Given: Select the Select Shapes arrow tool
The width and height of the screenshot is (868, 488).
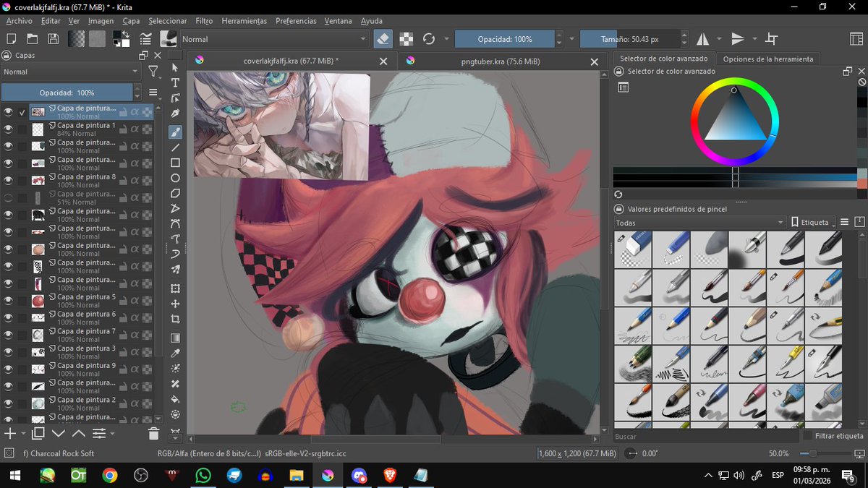Looking at the screenshot, I should 175,67.
